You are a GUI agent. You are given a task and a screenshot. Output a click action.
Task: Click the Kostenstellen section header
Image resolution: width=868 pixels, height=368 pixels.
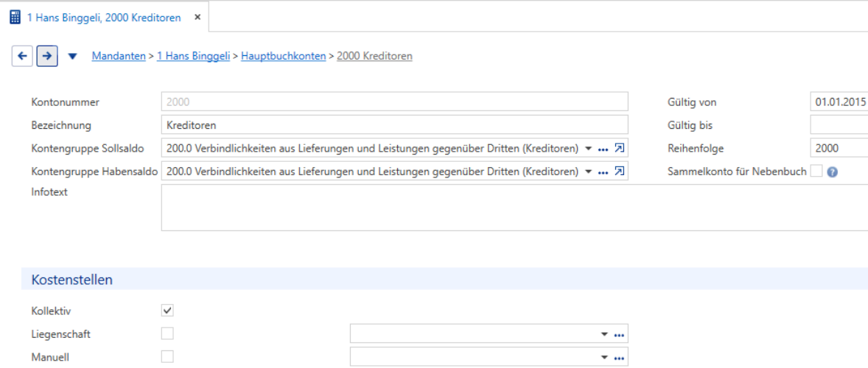[444, 280]
